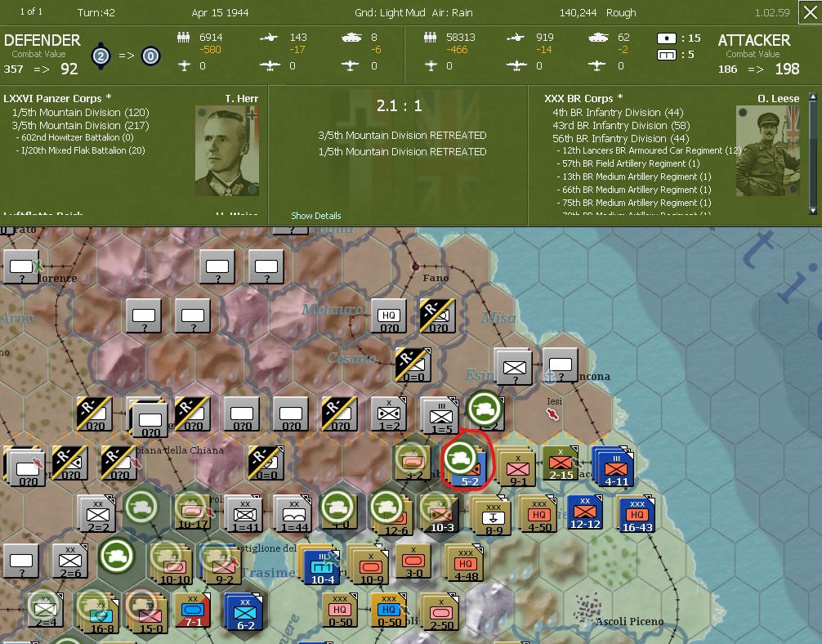Image resolution: width=822 pixels, height=644 pixels.
Task: Select German 1=2 brigade counter
Action: coord(389,414)
